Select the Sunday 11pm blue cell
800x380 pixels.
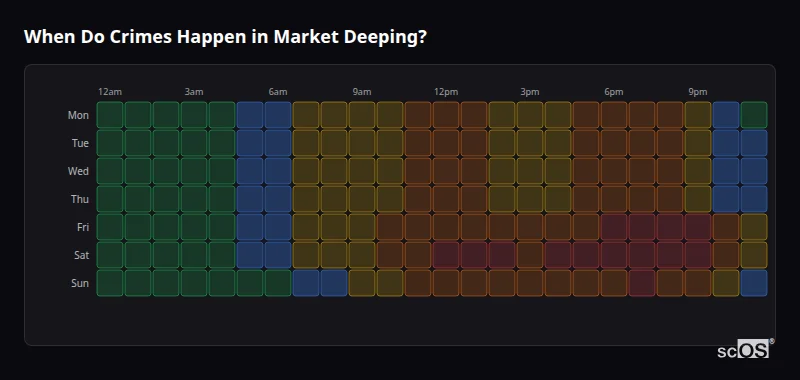(x=754, y=283)
